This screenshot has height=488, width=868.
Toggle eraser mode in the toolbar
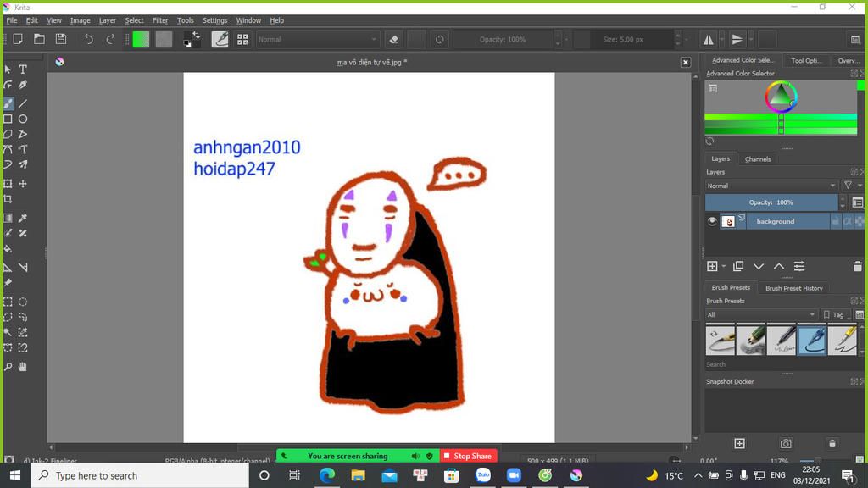393,40
